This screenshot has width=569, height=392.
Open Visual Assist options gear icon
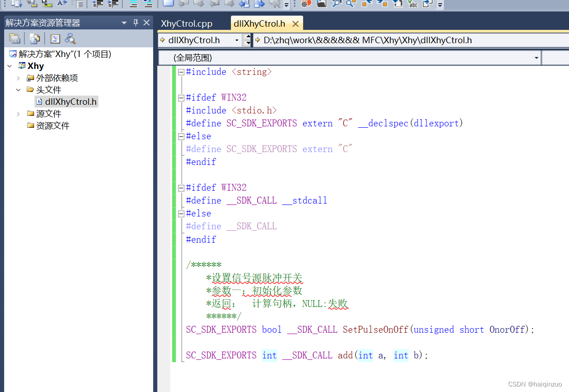coord(305,4)
